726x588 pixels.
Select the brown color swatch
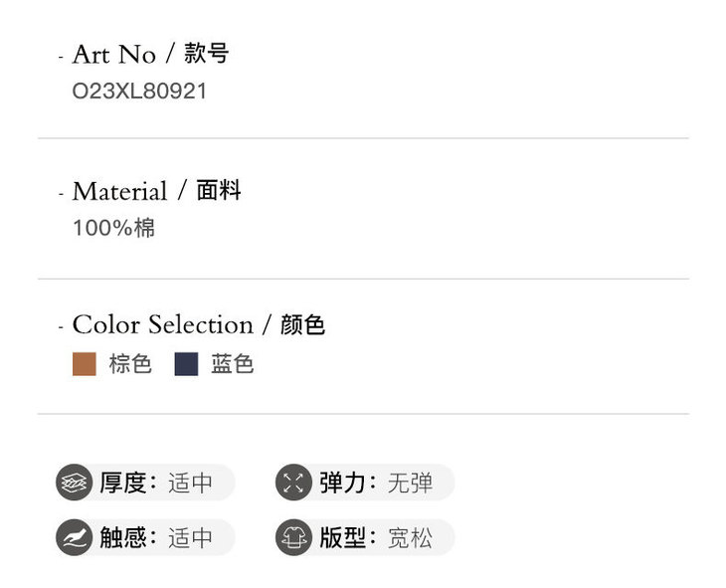(x=85, y=364)
